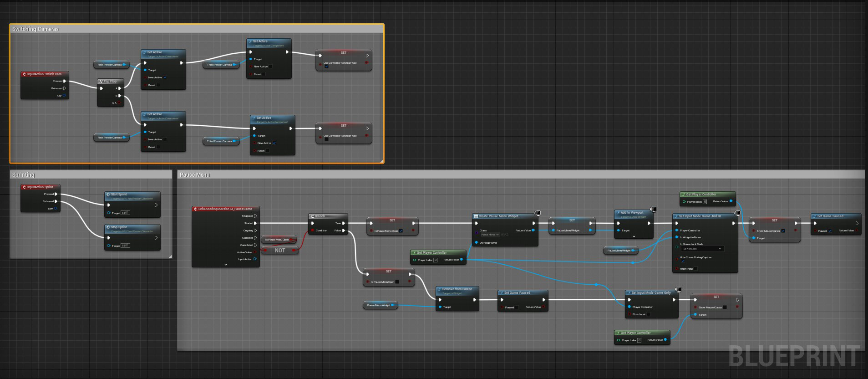This screenshot has width=868, height=379.
Task: Click the monitor icon on Add to Viewport
Action: 653,209
